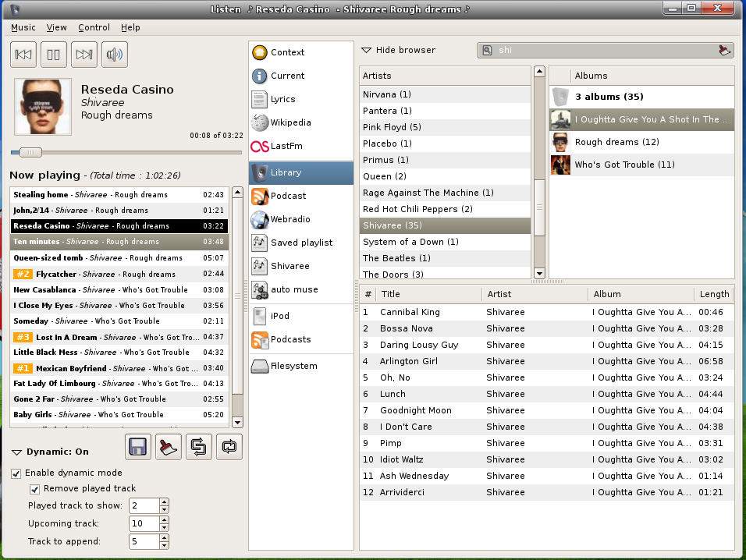Open the LastFm sidebar item
This screenshot has width=746, height=560.
[301, 146]
